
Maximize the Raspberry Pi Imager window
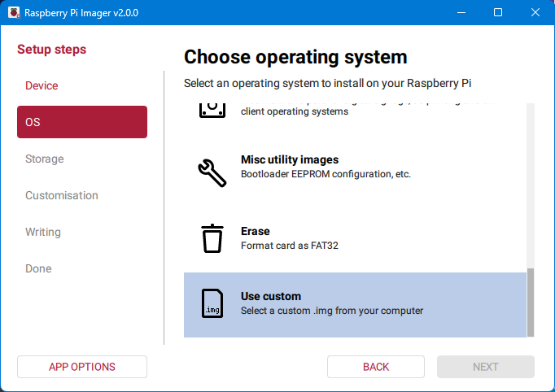(498, 12)
